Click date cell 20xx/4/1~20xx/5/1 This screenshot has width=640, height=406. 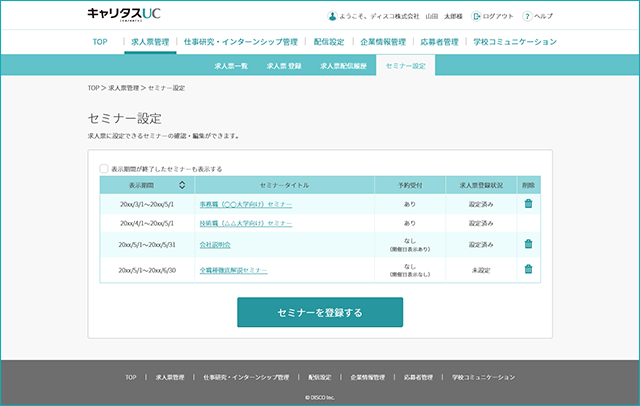pos(147,223)
